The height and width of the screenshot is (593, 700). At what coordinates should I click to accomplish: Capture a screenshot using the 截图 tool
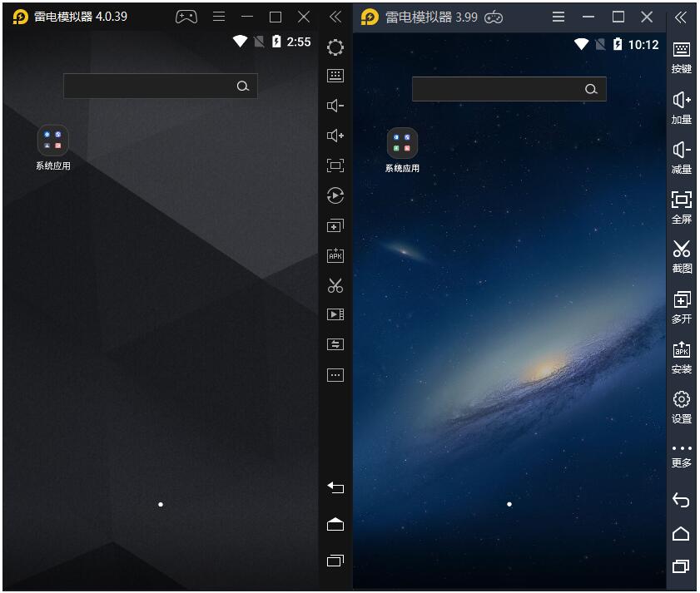(682, 250)
